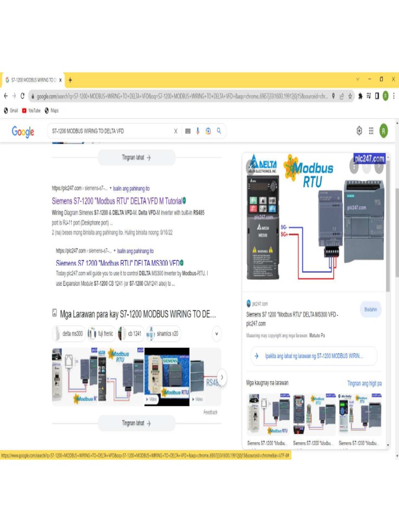Open the YouTube bookmark
Viewport: 399px width, 532px height.
pos(31,111)
